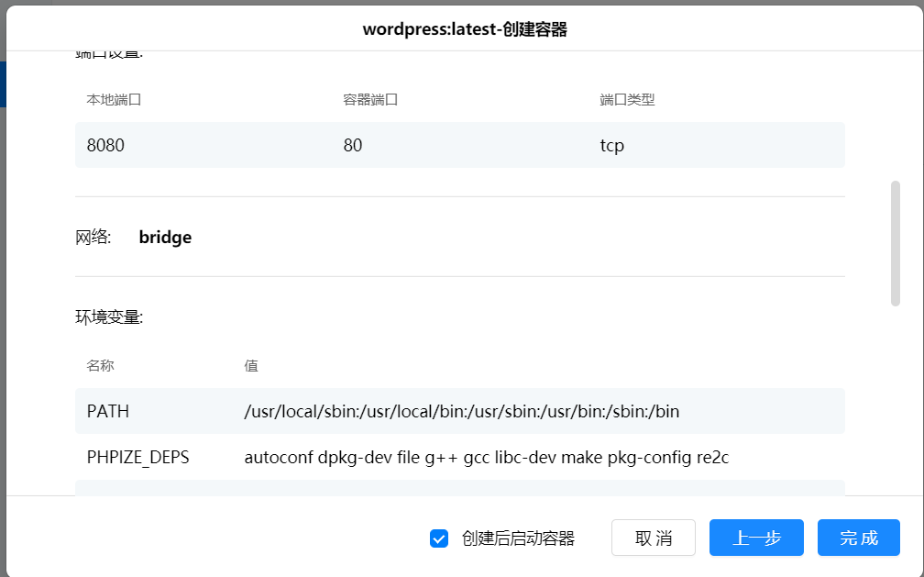Select the container port value 80
Image resolution: width=924 pixels, height=577 pixels.
(x=352, y=145)
